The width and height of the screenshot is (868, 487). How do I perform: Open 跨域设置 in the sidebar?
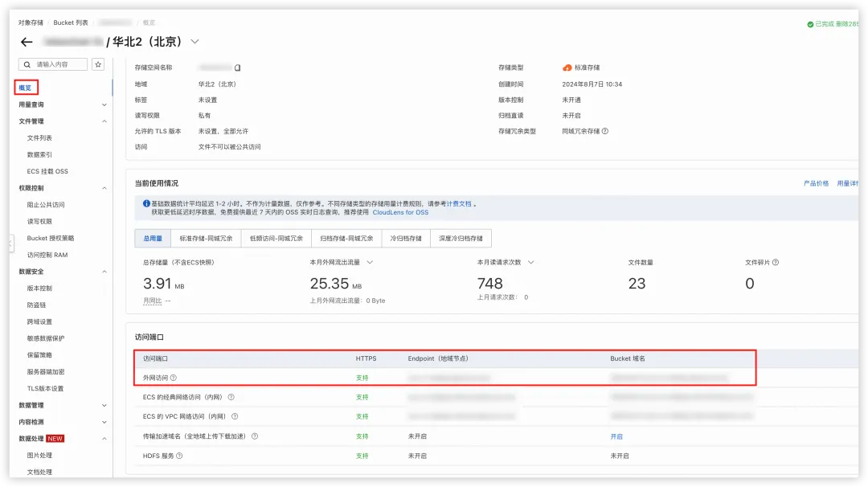39,322
